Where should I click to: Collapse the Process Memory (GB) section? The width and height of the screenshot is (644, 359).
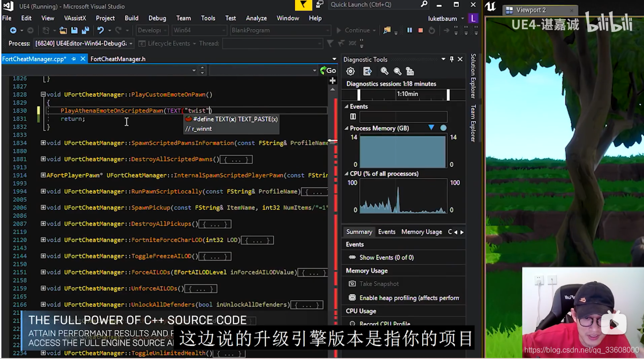[346, 128]
